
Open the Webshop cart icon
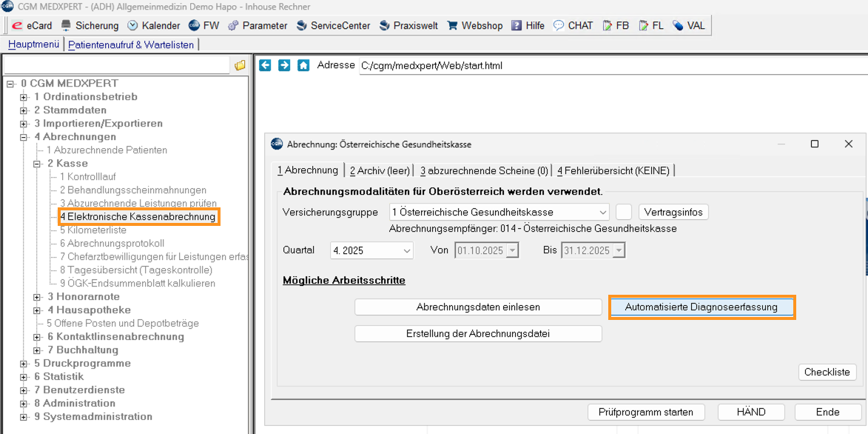click(453, 25)
